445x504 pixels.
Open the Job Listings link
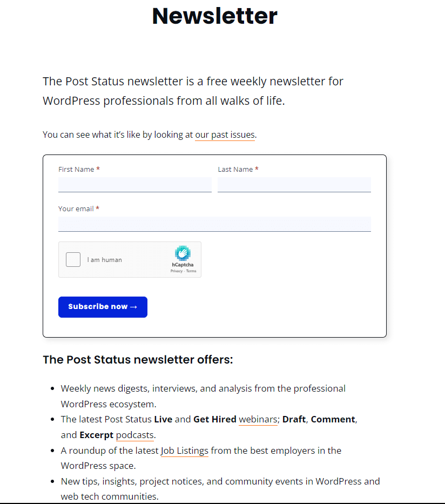[x=184, y=451]
